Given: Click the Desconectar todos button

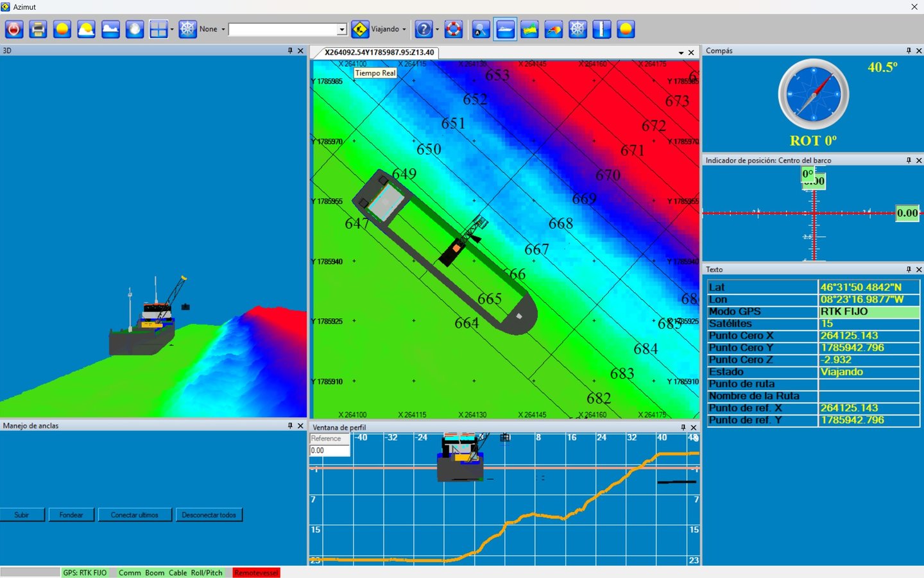Looking at the screenshot, I should point(209,514).
